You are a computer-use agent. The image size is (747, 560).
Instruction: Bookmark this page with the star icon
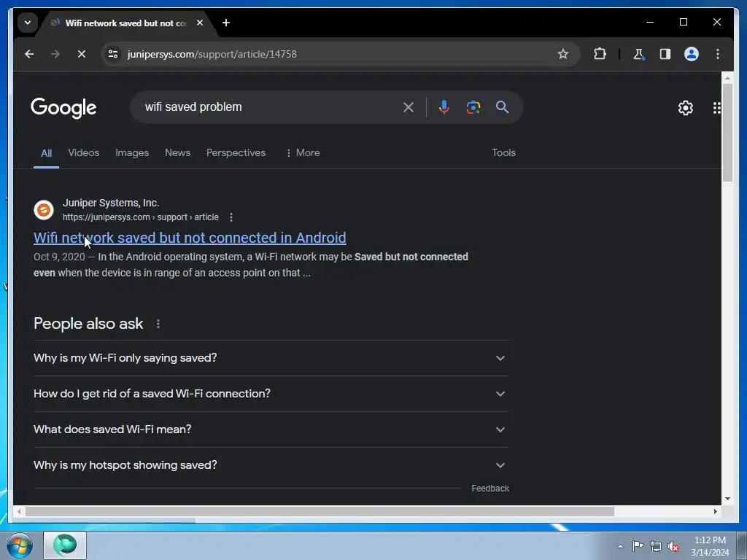[563, 54]
